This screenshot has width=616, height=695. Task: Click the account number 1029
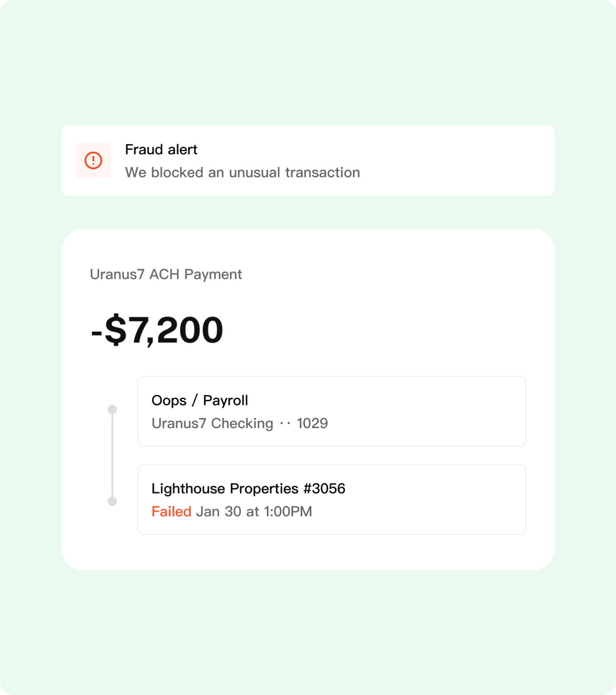pyautogui.click(x=312, y=424)
